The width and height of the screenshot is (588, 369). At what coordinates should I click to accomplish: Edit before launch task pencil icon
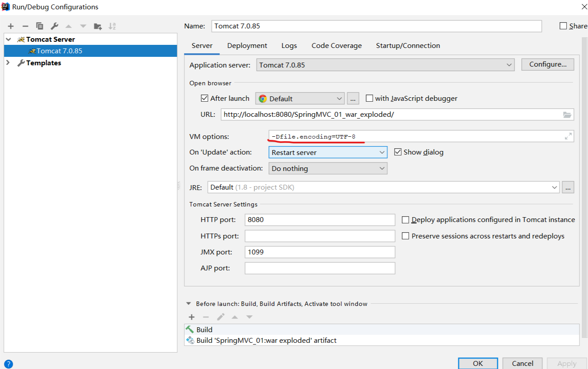click(x=220, y=317)
